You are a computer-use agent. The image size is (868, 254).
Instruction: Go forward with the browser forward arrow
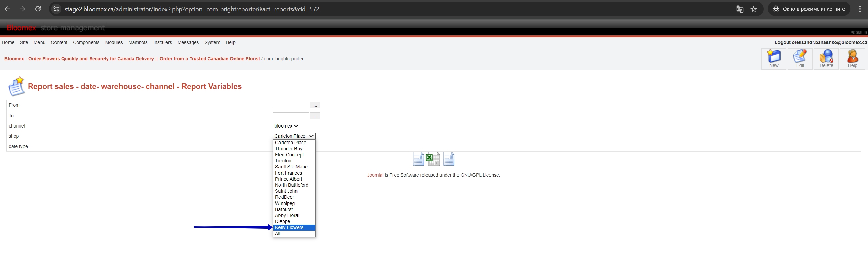pyautogui.click(x=22, y=9)
